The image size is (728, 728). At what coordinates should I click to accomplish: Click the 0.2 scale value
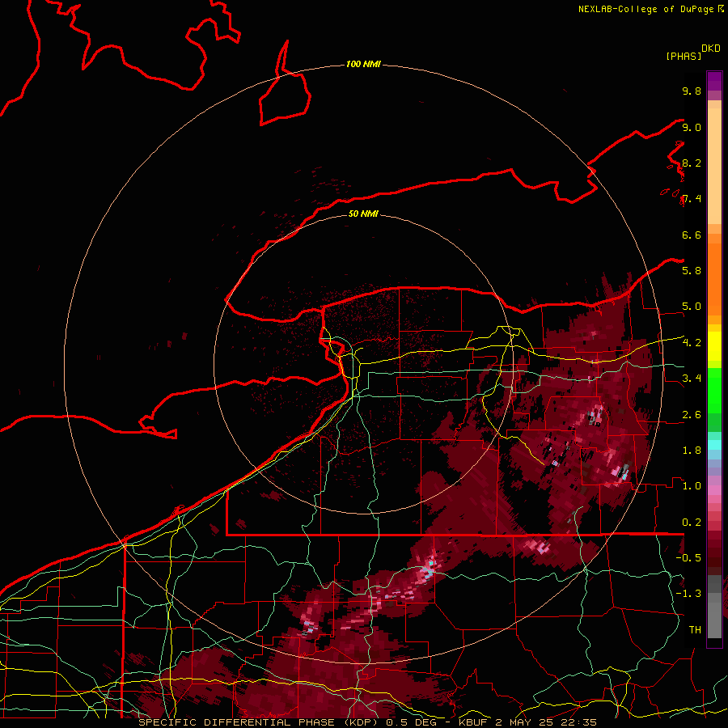[x=692, y=522]
